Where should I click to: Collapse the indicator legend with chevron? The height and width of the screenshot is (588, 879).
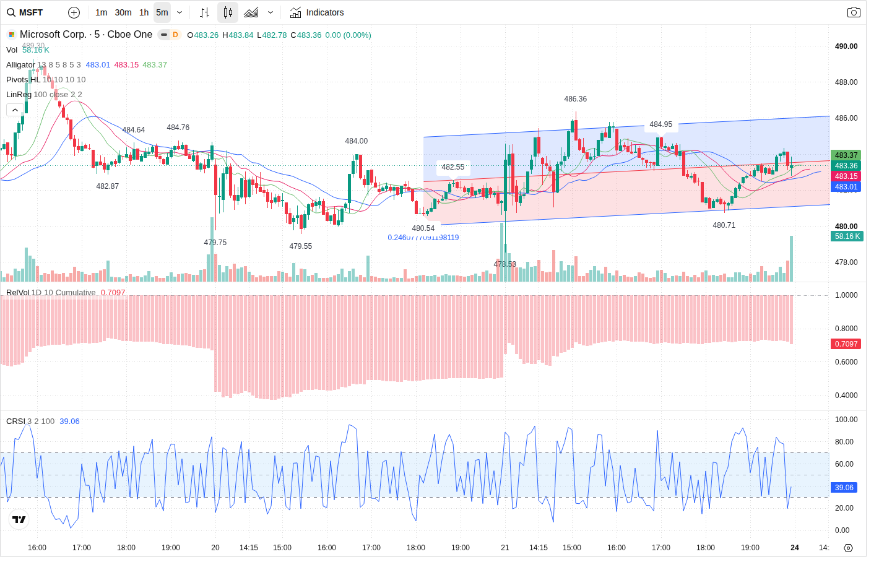(x=15, y=110)
